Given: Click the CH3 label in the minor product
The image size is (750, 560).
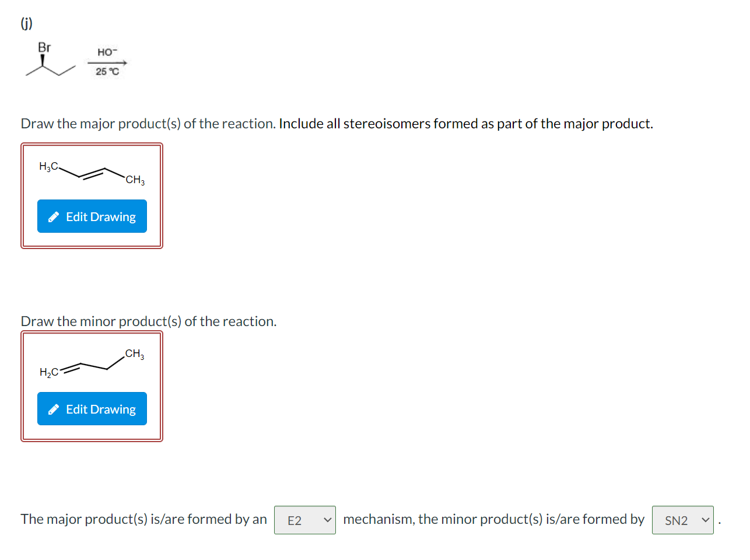Looking at the screenshot, I should (135, 353).
